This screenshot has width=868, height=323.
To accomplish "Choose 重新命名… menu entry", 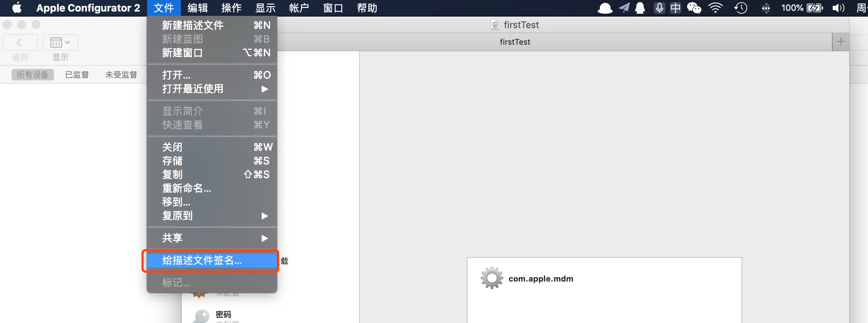I will click(212, 188).
